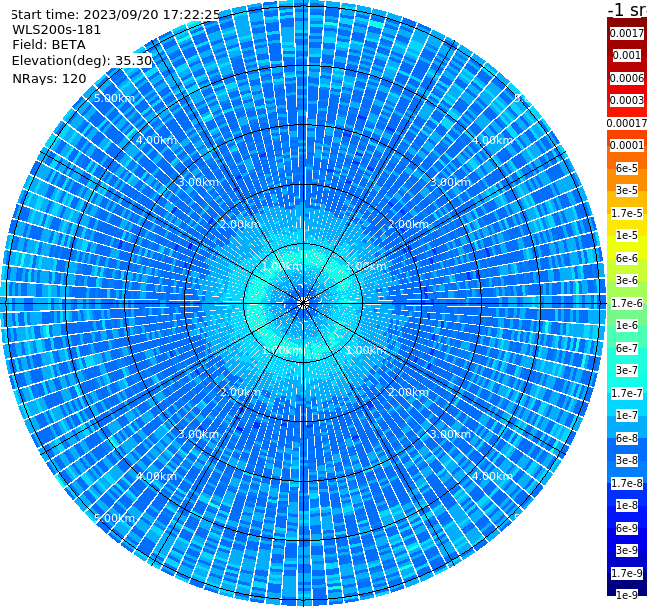Select the 0.00017 colorbar tick label
Image resolution: width=647 pixels, height=607 pixels.
pos(627,123)
